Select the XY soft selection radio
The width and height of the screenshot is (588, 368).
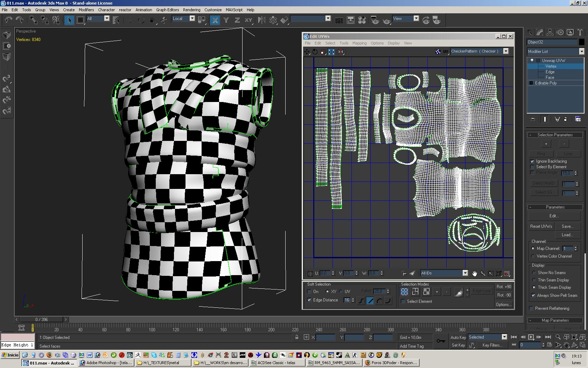tap(327, 292)
